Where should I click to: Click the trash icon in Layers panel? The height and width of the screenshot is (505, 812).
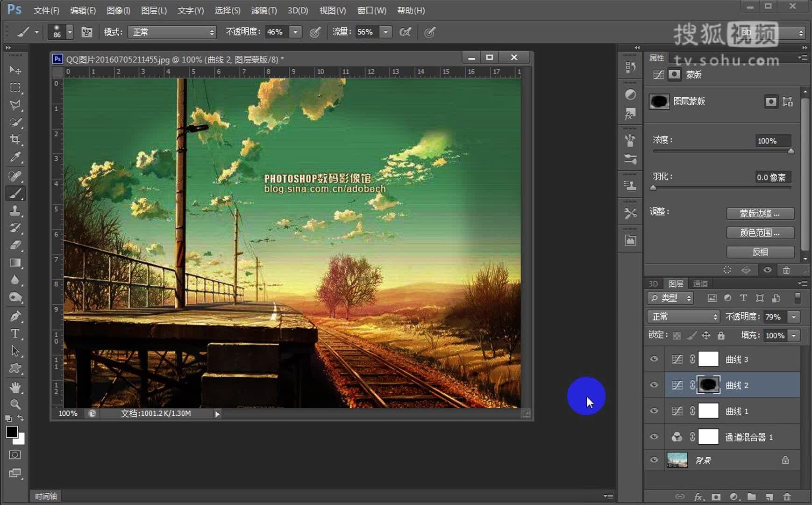(787, 497)
